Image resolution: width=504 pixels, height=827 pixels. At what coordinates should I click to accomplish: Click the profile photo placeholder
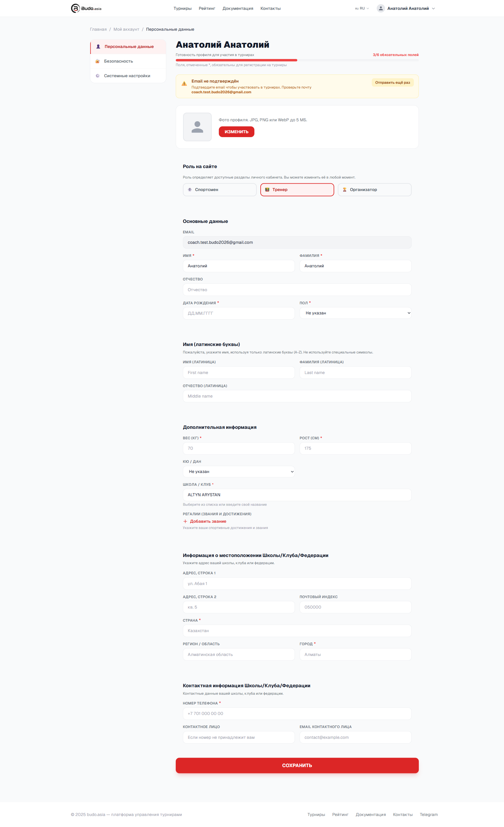click(197, 127)
